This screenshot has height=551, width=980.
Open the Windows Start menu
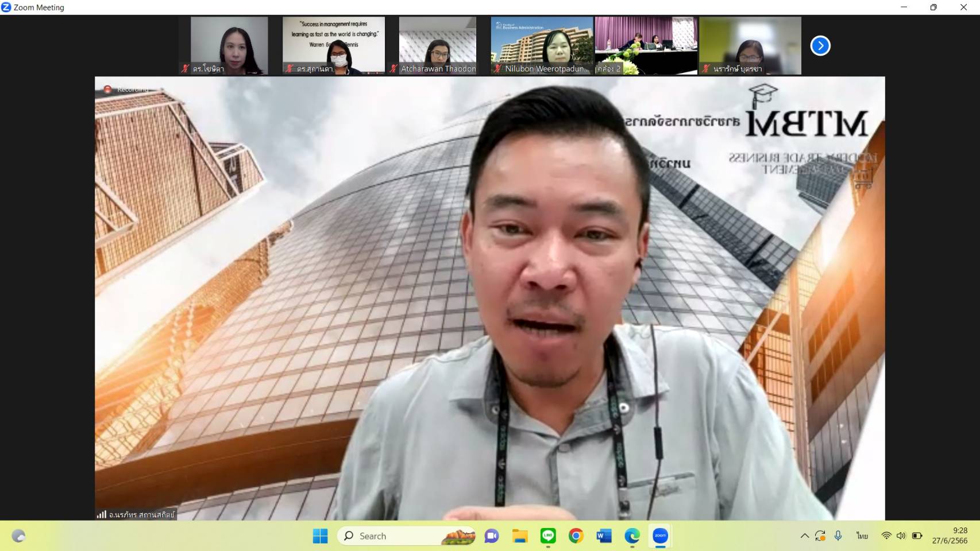pos(320,536)
